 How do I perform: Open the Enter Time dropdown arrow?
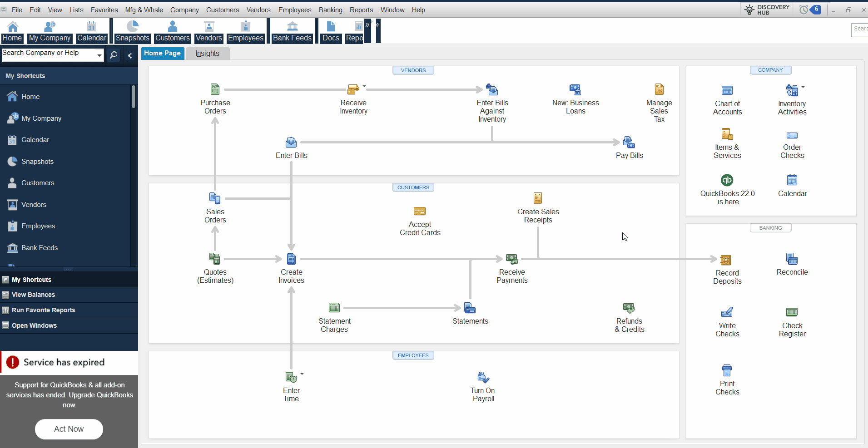302,374
